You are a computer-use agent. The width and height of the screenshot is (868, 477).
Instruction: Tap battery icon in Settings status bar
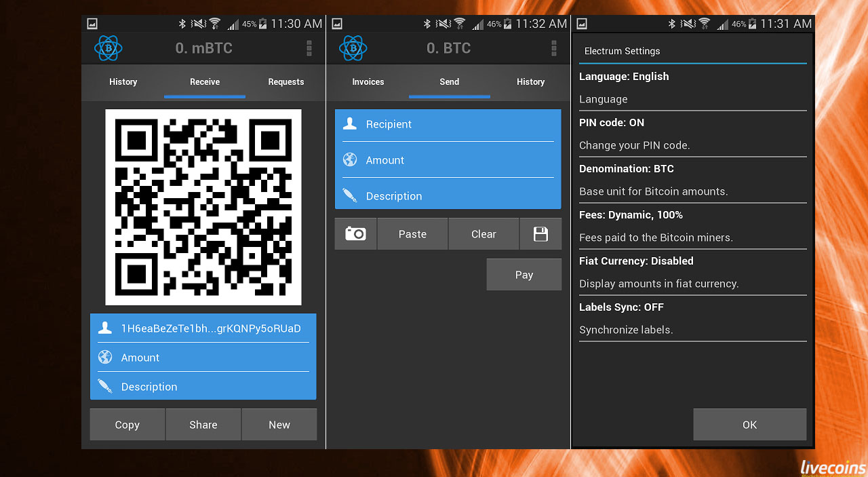pos(752,24)
